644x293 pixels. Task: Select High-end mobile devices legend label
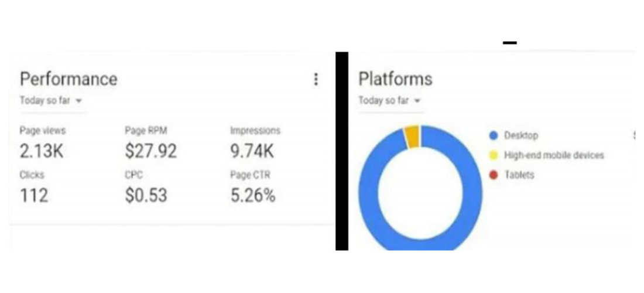tap(554, 155)
